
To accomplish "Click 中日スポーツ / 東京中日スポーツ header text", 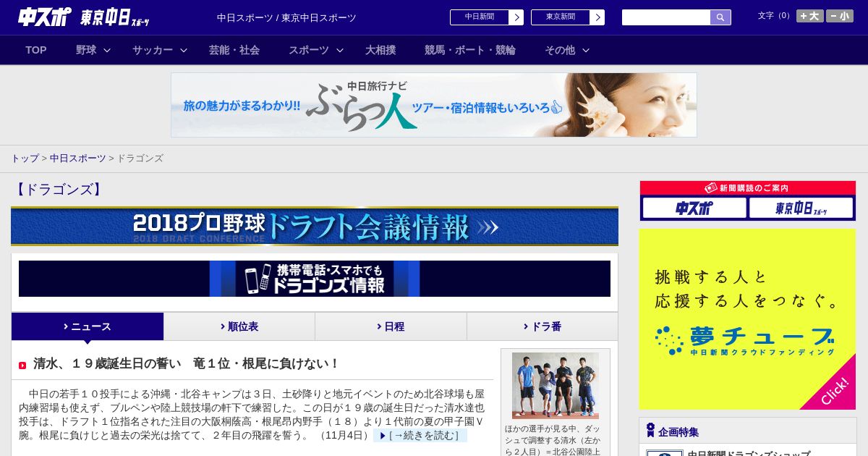I will (286, 18).
